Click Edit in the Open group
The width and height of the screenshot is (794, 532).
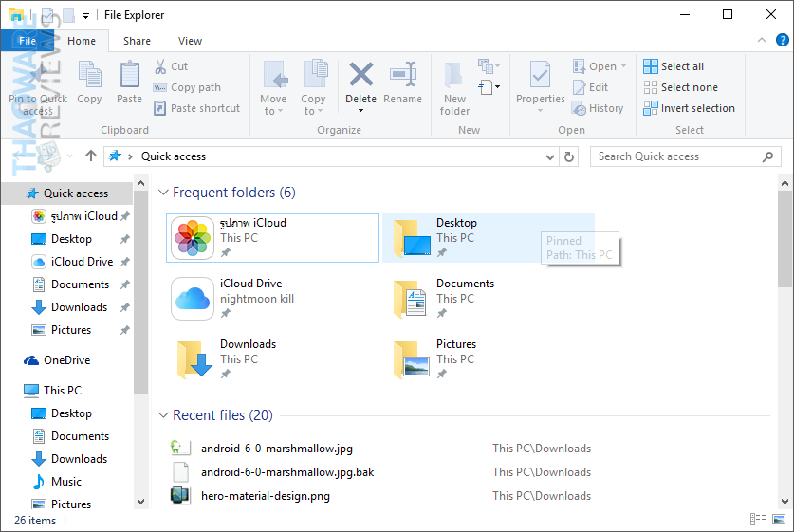pos(591,87)
